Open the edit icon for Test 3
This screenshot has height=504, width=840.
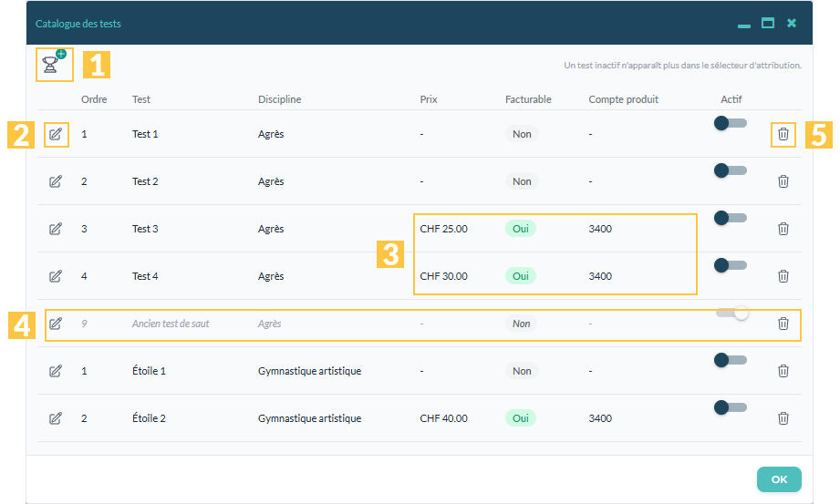click(56, 229)
